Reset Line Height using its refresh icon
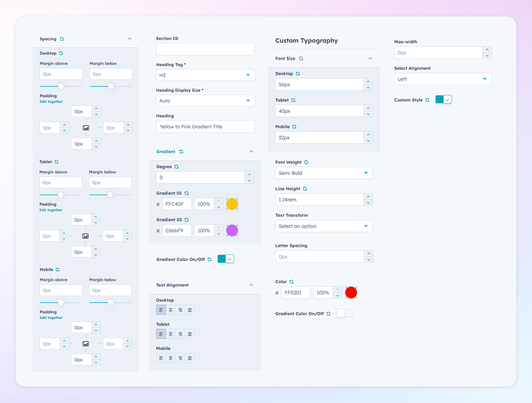The height and width of the screenshot is (403, 532). (305, 189)
